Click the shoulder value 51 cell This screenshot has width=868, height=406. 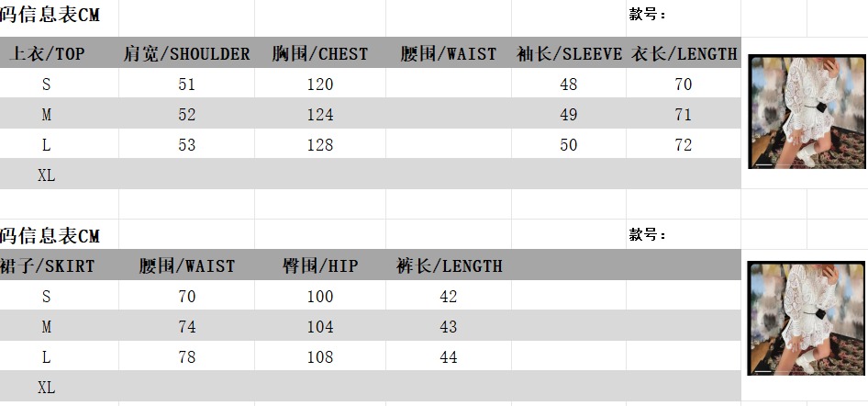click(x=187, y=85)
